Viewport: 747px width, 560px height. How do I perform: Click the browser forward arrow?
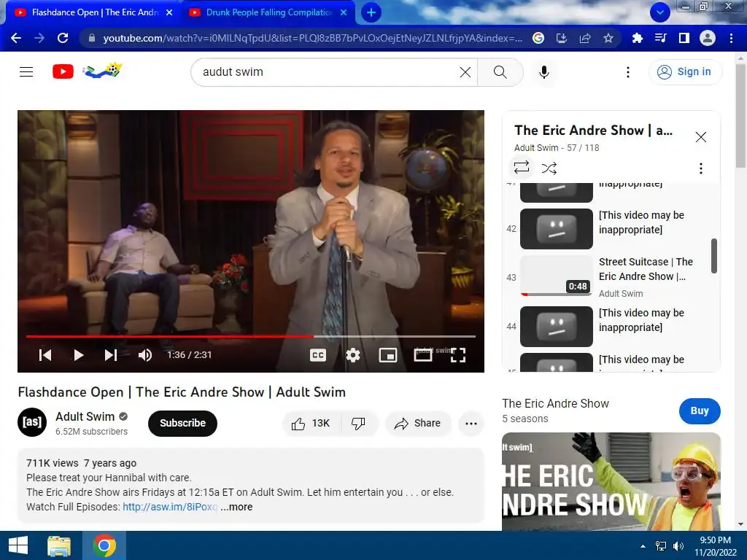click(x=39, y=38)
